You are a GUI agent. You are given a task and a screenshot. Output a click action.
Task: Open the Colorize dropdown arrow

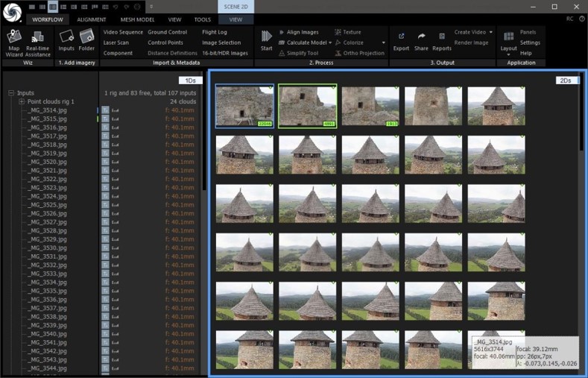click(x=383, y=43)
